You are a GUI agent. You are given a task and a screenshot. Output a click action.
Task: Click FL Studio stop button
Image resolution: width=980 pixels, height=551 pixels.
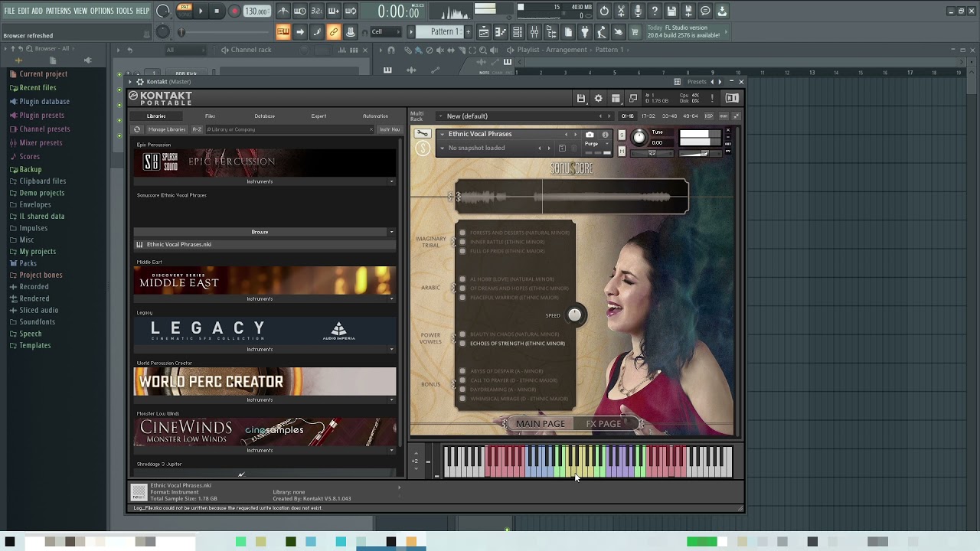click(217, 11)
